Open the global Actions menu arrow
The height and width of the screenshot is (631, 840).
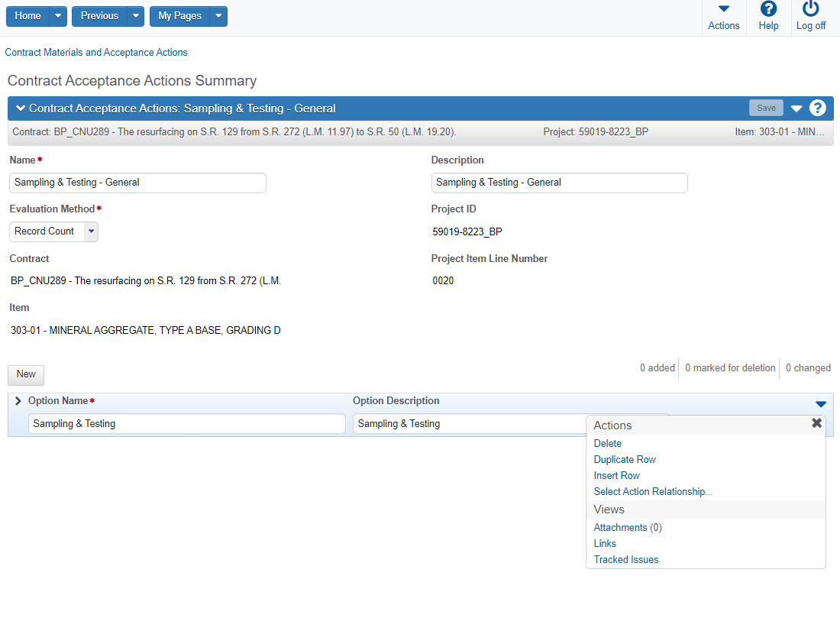[x=723, y=10]
